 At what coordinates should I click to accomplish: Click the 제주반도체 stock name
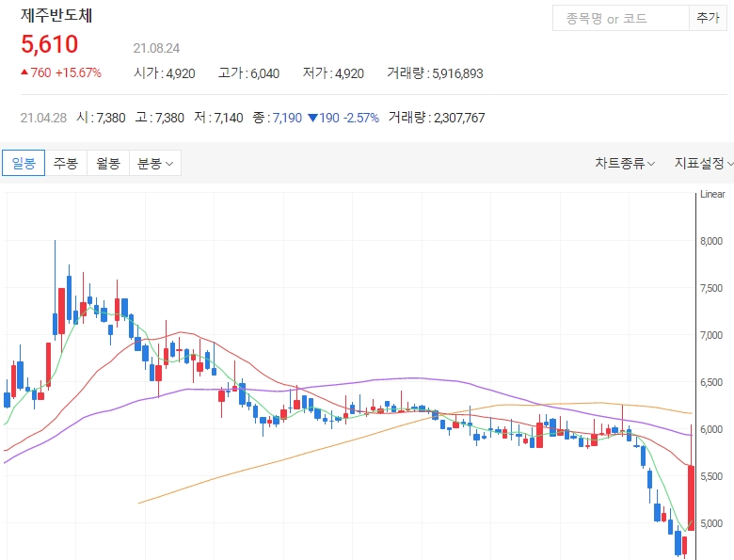pyautogui.click(x=56, y=15)
